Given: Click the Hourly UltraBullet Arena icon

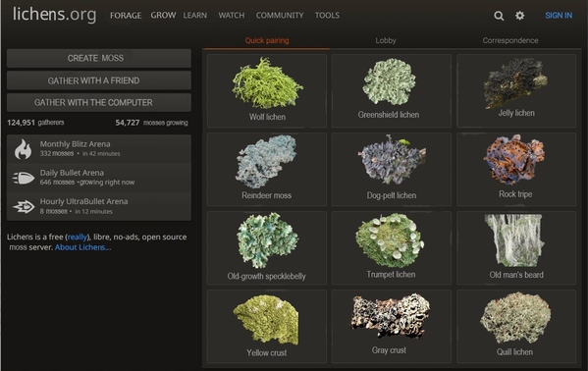Looking at the screenshot, I should (x=24, y=206).
